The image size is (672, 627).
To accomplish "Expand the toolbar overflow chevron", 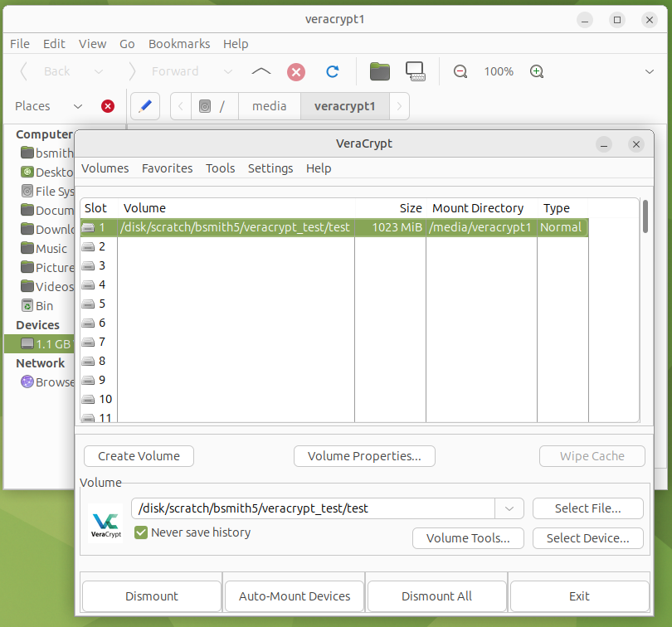I will click(650, 71).
